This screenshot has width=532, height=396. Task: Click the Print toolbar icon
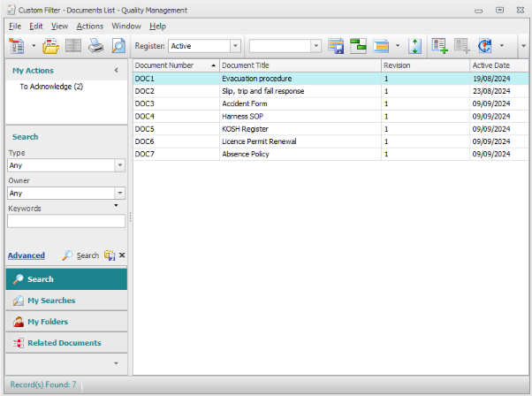(95, 46)
